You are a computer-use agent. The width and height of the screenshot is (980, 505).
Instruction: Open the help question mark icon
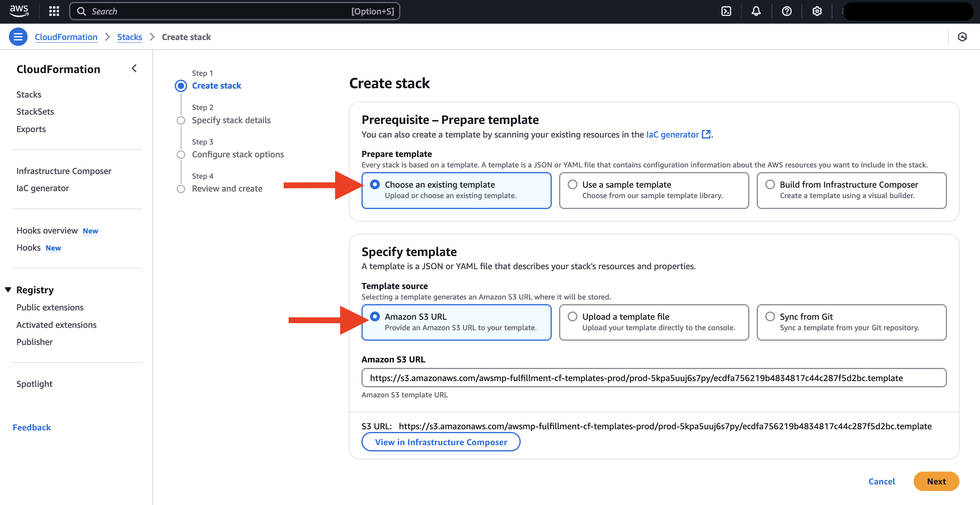point(787,11)
